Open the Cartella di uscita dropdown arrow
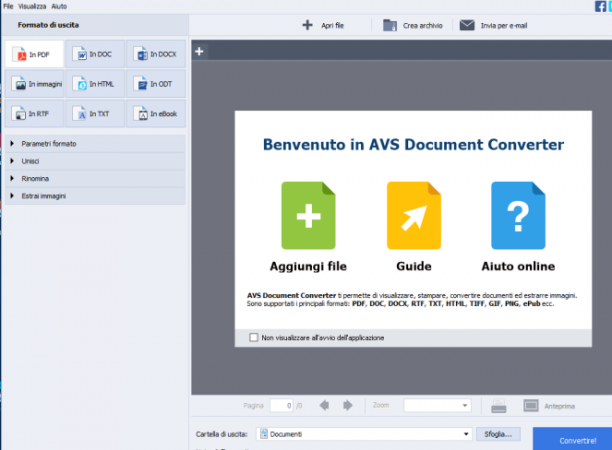This screenshot has width=612, height=450. [466, 434]
